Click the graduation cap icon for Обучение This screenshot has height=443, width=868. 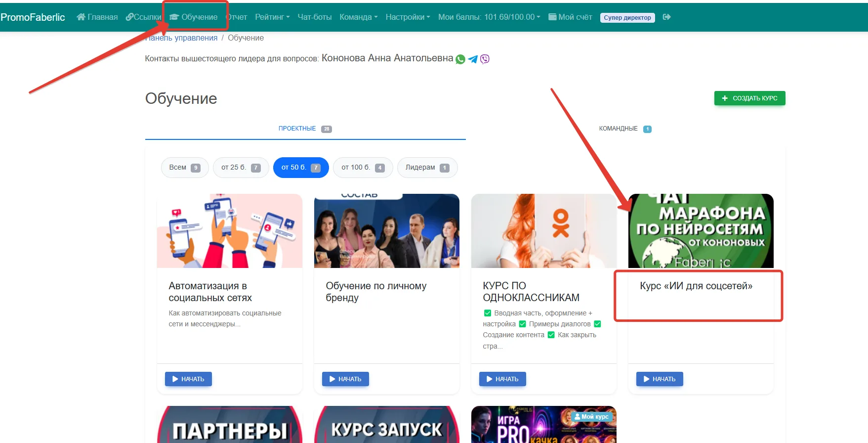[174, 17]
